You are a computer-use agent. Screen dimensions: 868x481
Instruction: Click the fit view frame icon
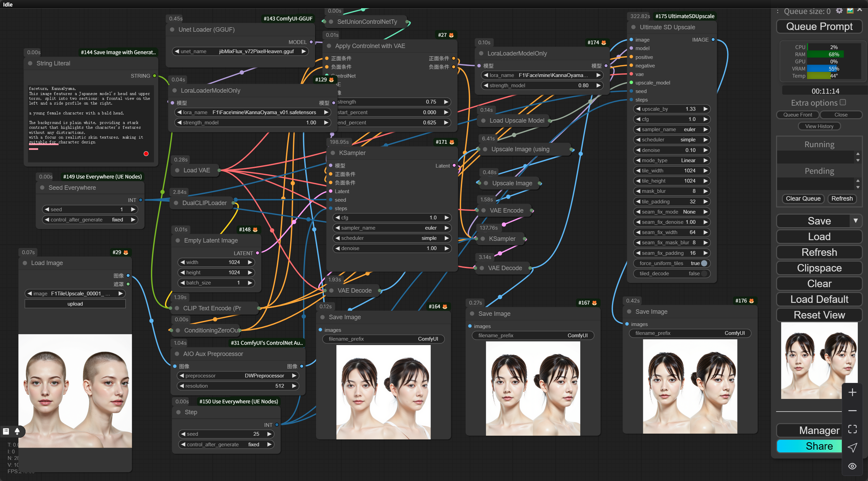tap(852, 429)
